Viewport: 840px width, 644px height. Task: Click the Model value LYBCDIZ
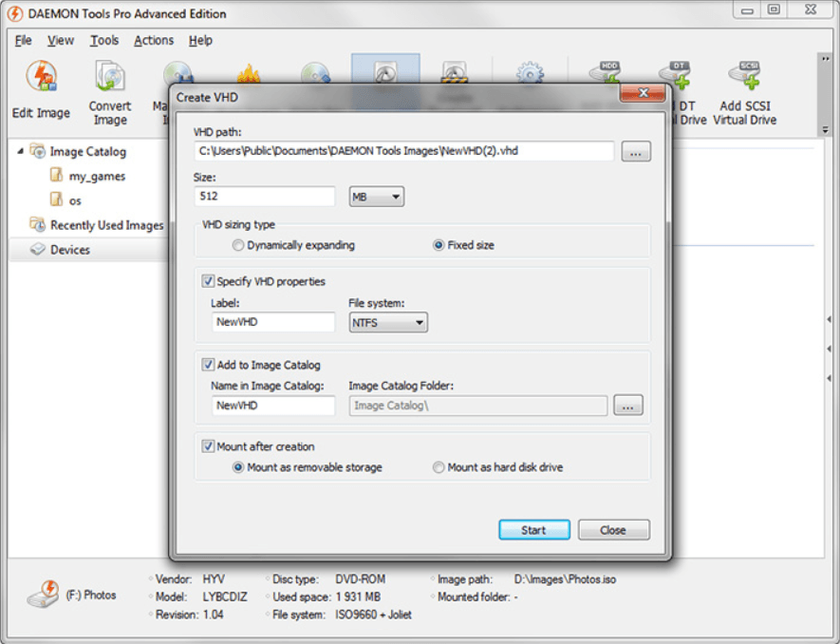[x=224, y=597]
